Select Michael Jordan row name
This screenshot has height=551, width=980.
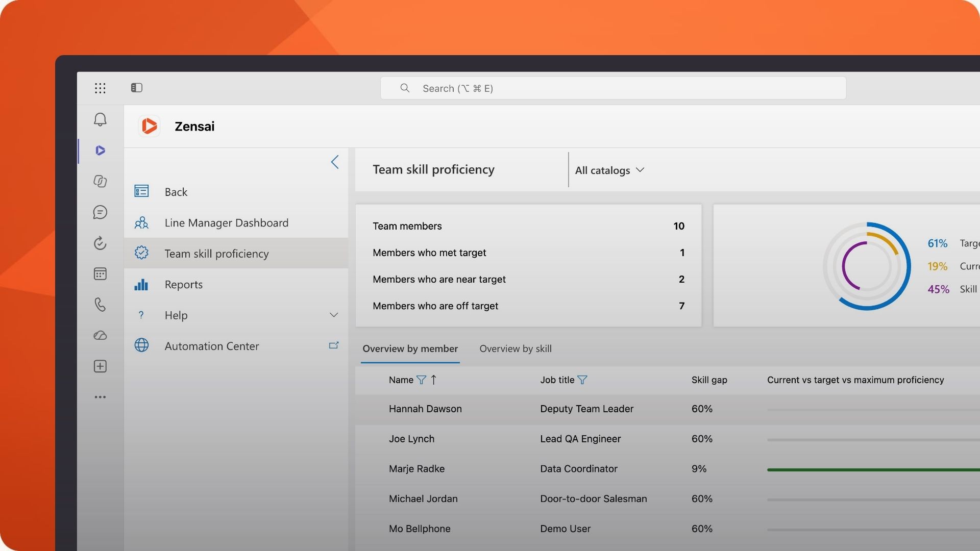pos(423,498)
